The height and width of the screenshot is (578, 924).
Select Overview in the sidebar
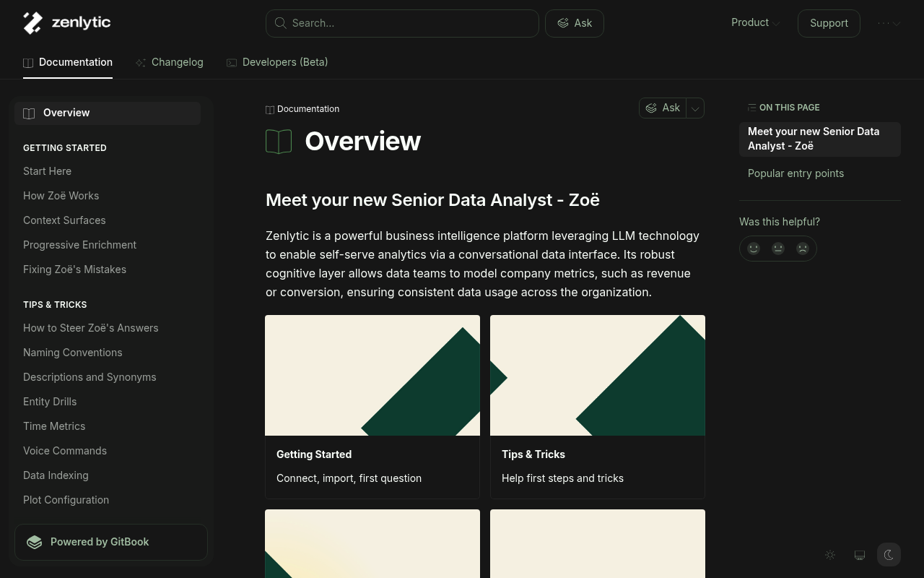[x=108, y=113]
